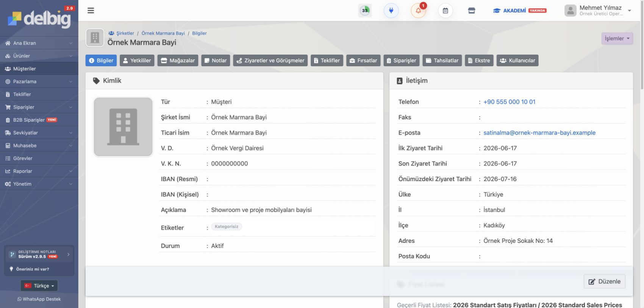The height and width of the screenshot is (308, 644).
Task: Click the satinalma e-mail address
Action: 539,133
